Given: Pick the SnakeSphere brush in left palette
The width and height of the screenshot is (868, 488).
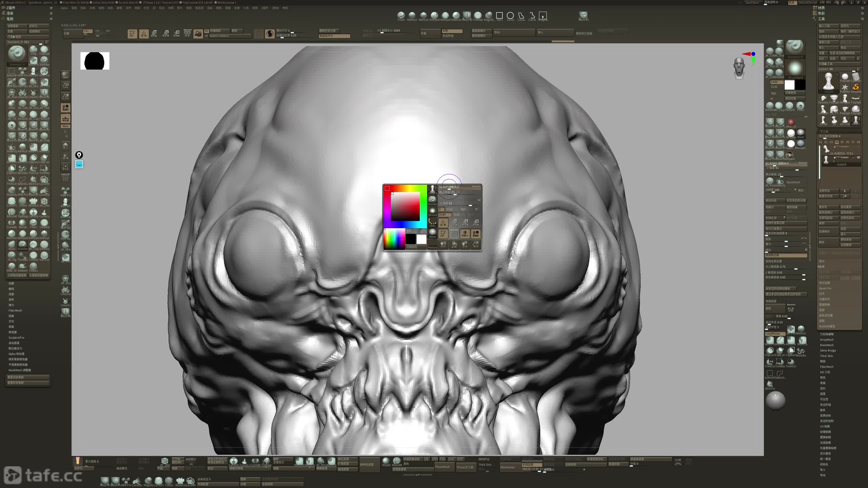Looking at the screenshot, I should point(12,148).
